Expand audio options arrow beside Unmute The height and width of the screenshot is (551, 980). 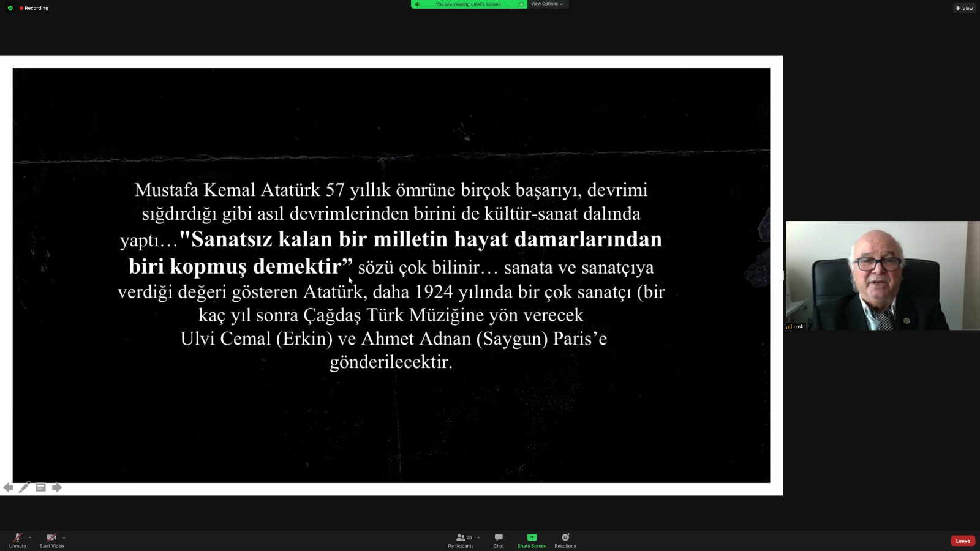[x=30, y=538]
